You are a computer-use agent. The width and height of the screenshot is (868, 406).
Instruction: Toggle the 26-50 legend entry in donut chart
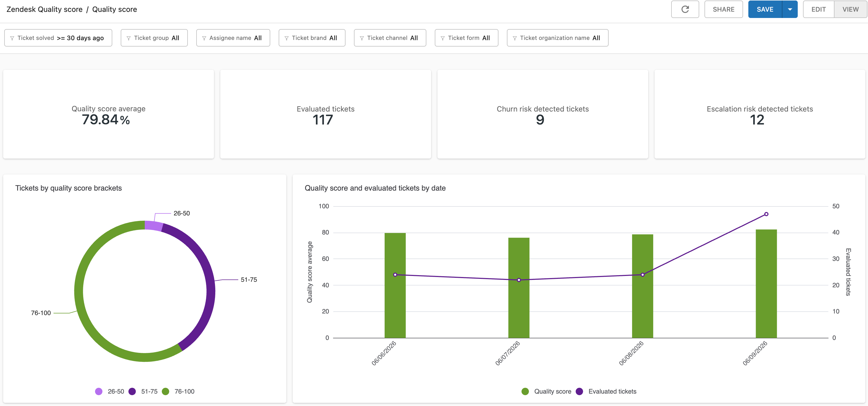[x=110, y=391]
